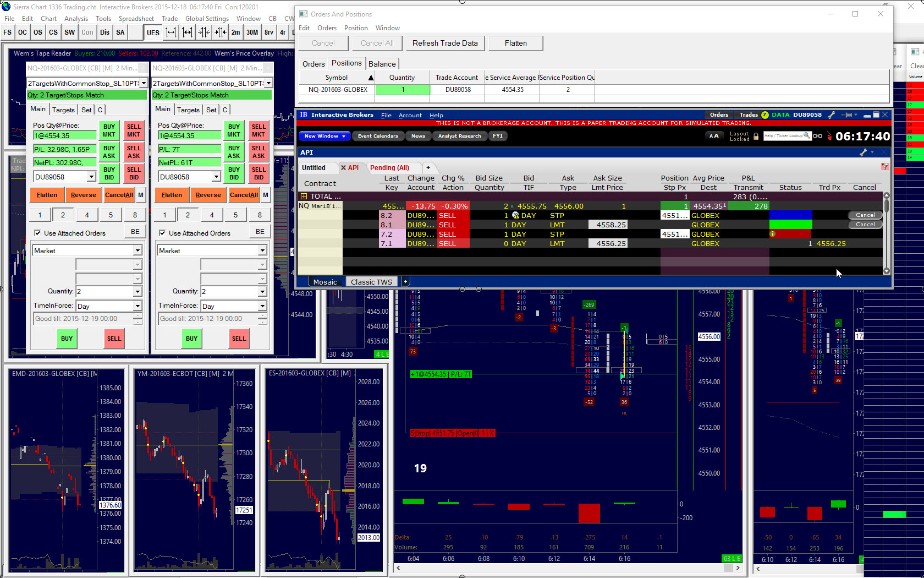924x578 pixels.
Task: Click the Layout Locked padlock icon
Action: click(x=756, y=136)
